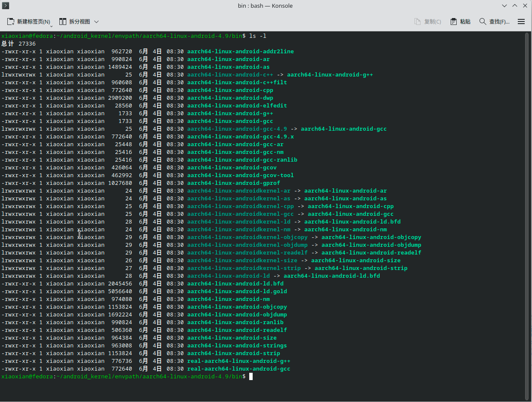Click real-aarch64-linux-android-g++ entry

239,361
